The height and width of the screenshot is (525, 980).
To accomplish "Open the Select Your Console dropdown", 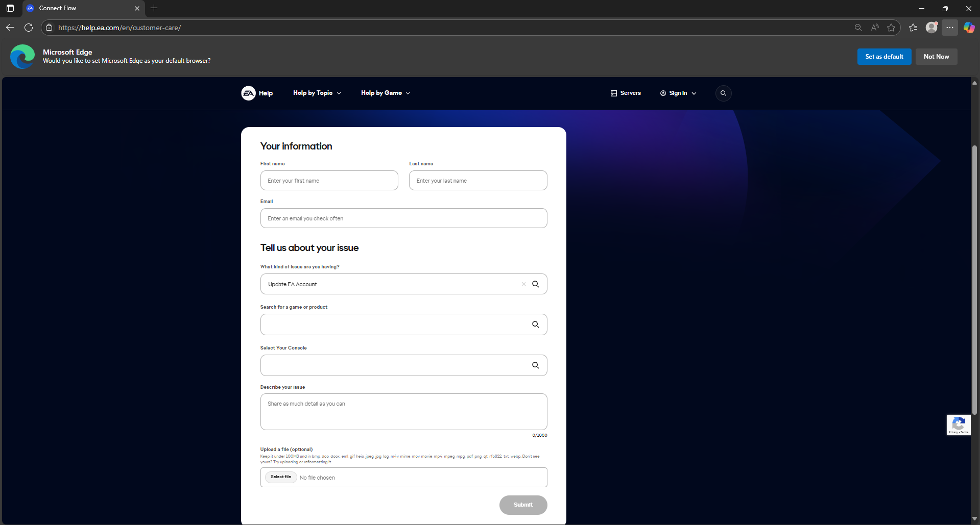I will pyautogui.click(x=403, y=365).
